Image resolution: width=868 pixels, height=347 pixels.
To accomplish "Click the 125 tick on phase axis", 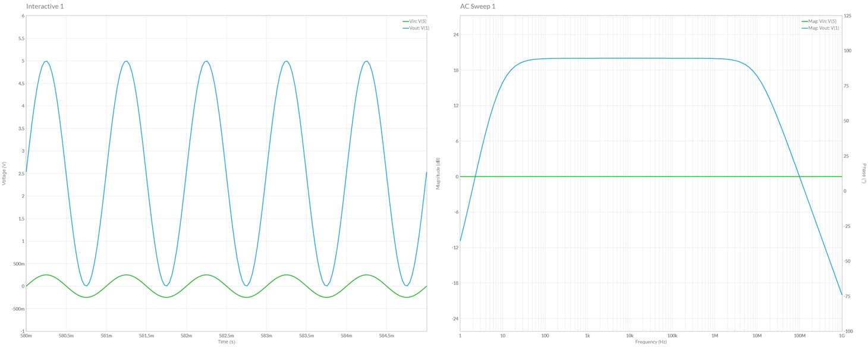I will pos(848,16).
